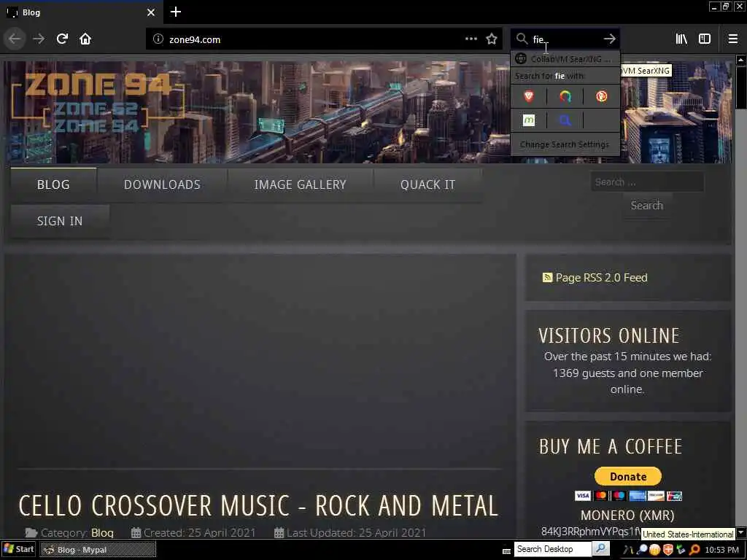
Task: Click the orange round tray icon
Action: 655,550
